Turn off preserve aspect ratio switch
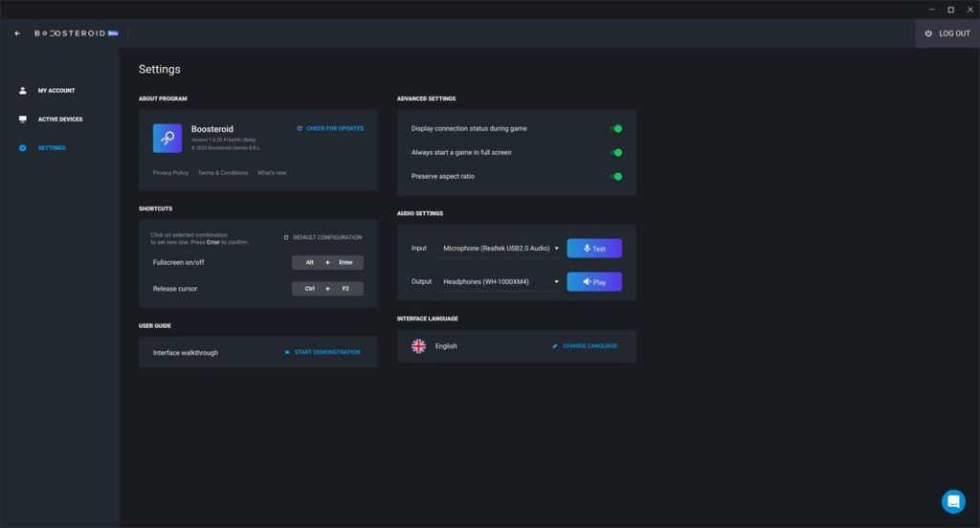 (616, 176)
